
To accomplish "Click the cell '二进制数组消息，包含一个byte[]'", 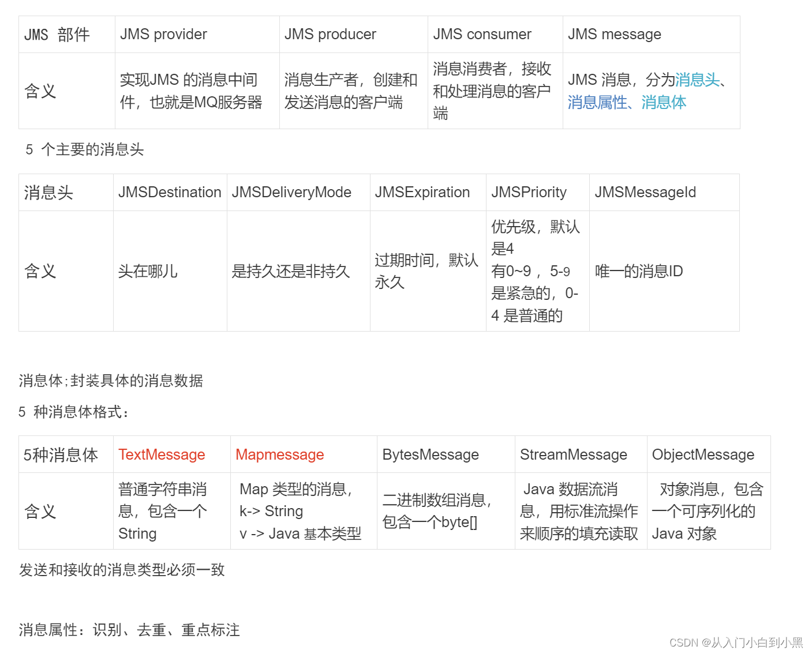I will tap(446, 511).
